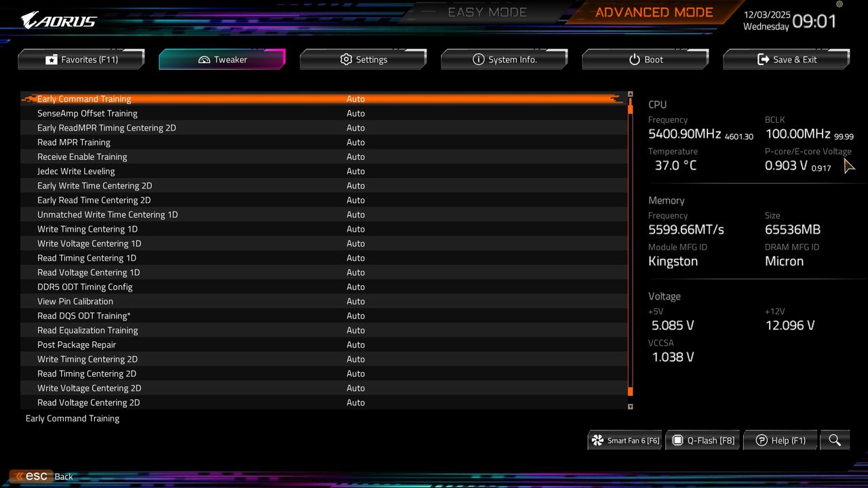Open the Auto dropdown for Early Command Training
This screenshot has width=868, height=488.
click(x=356, y=99)
